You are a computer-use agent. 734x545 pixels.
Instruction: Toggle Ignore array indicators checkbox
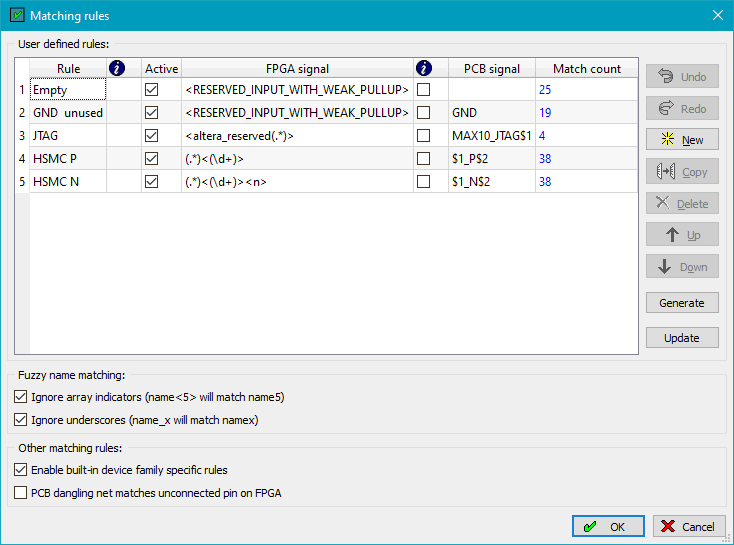click(21, 397)
